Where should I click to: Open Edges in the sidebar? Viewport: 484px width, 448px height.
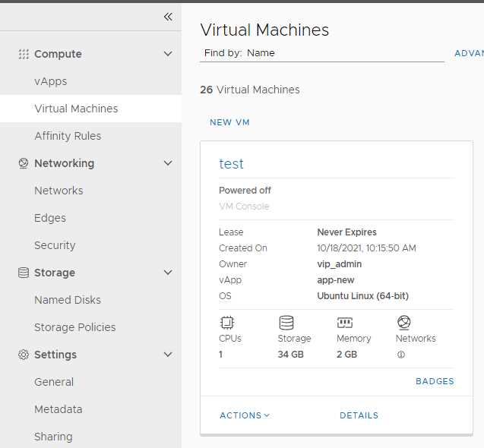[50, 218]
